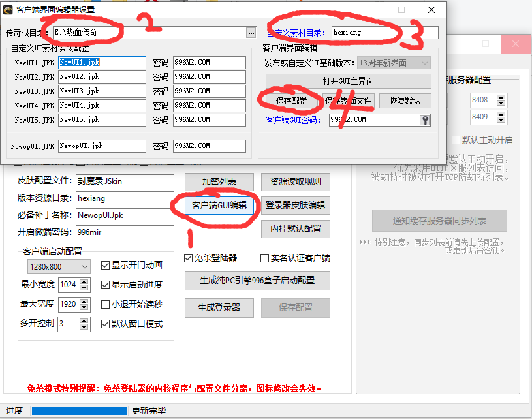Image resolution: width=532 pixels, height=419 pixels.
Task: Click the 打开GUI主界面 button
Action: (x=348, y=81)
